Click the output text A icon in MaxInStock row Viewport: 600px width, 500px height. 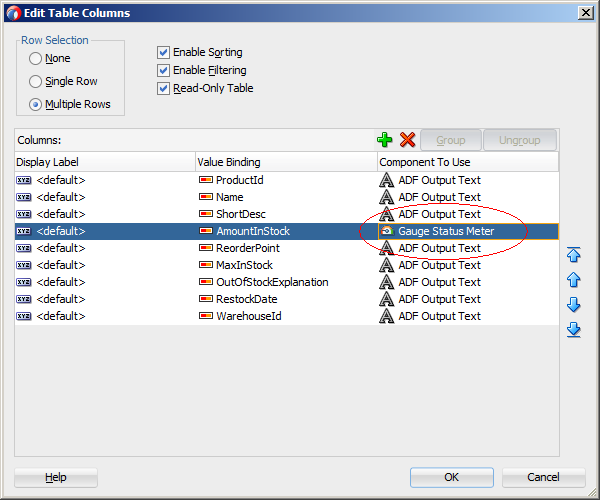click(x=386, y=265)
